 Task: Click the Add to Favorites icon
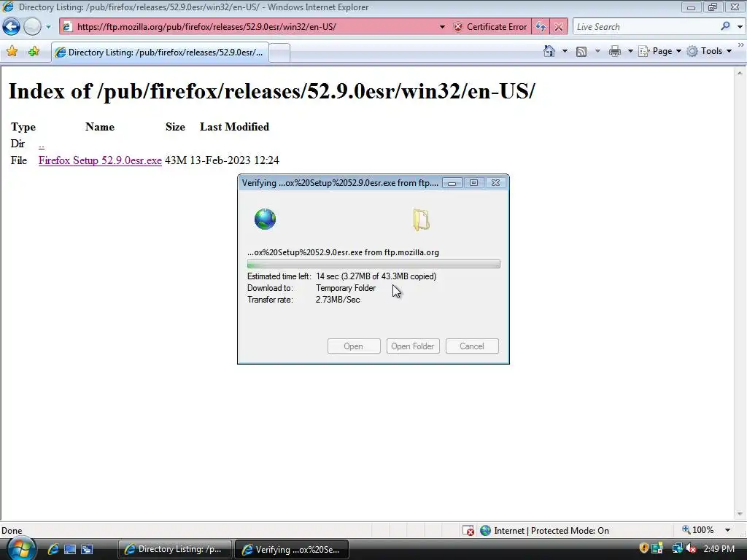(x=34, y=52)
